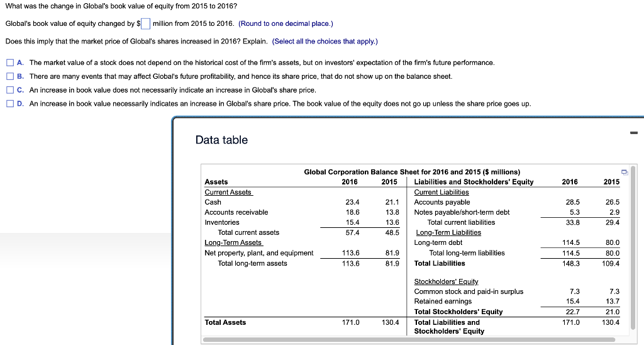Click 'Retained earnings' row label
Viewport: 644px width, 345px height.
coord(443,302)
